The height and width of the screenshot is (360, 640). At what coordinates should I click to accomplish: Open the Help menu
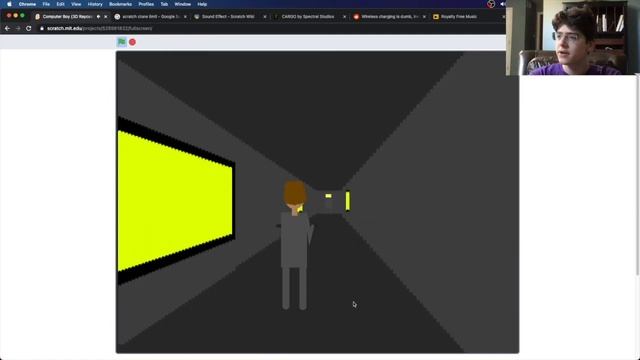point(202,4)
